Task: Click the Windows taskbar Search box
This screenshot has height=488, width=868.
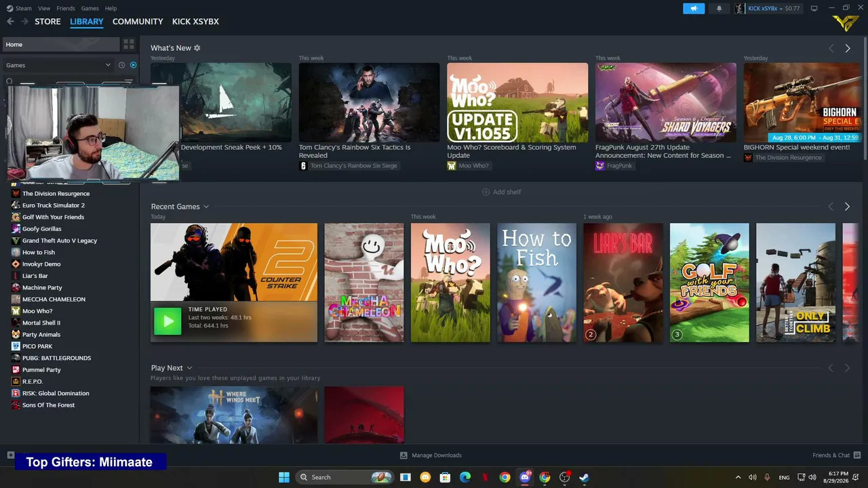Action: pos(346,477)
